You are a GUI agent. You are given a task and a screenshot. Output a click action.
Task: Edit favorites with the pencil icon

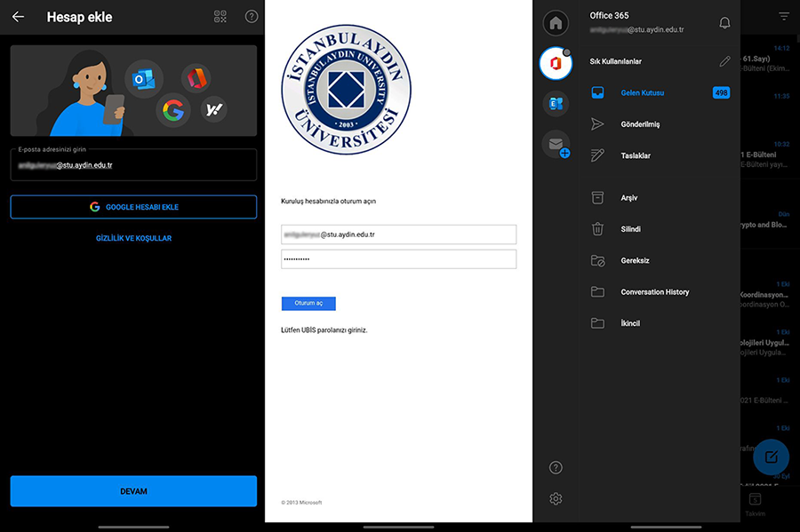(724, 61)
